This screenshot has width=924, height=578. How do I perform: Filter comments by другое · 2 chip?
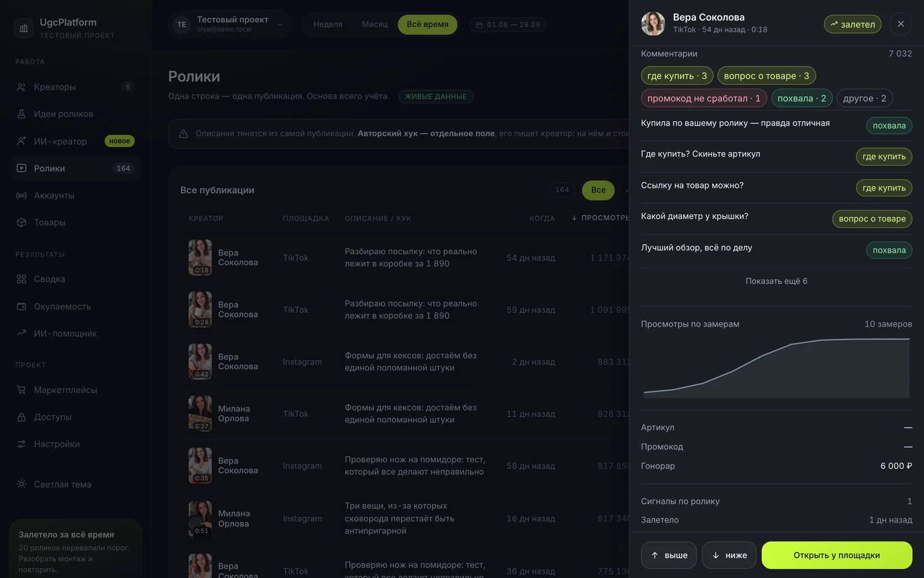(865, 98)
